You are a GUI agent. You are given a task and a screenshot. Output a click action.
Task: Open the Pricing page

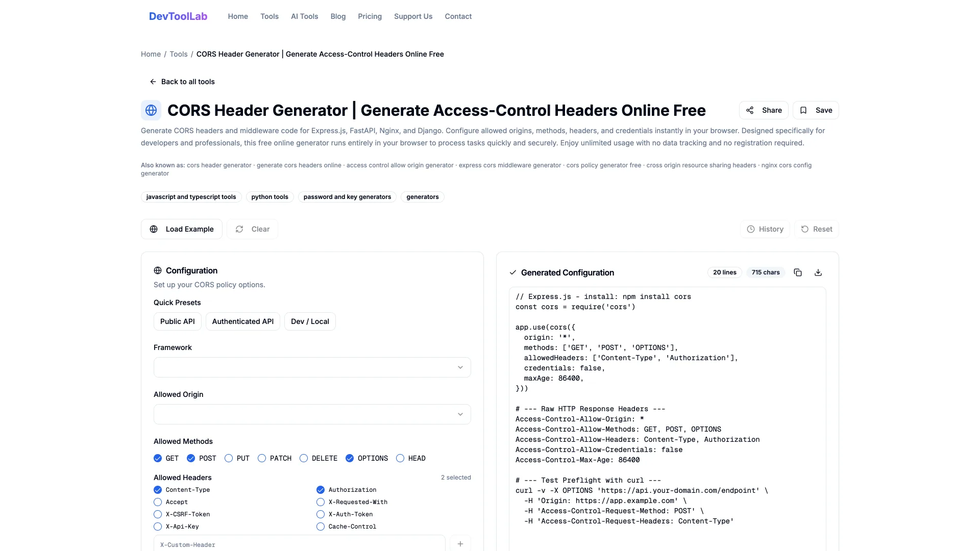[x=370, y=16]
